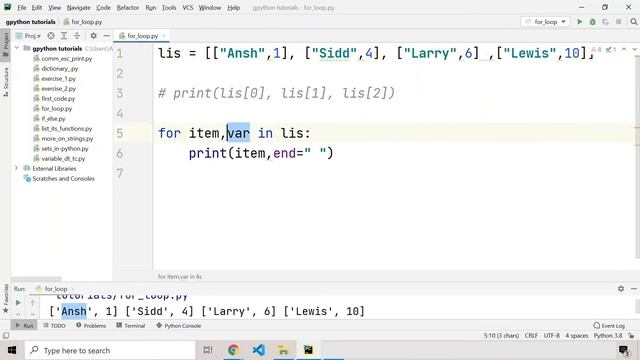The image size is (640, 360).
Task: Select if_else.py file
Action: coord(53,118)
